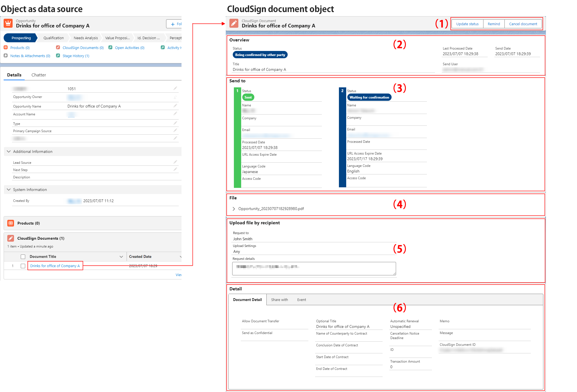Image resolution: width=577 pixels, height=392 pixels.
Task: Open Created Date column dropdown
Action: tap(180, 257)
